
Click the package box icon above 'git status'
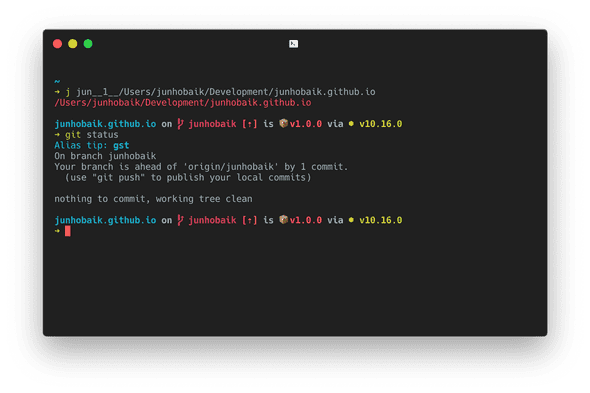coord(284,123)
